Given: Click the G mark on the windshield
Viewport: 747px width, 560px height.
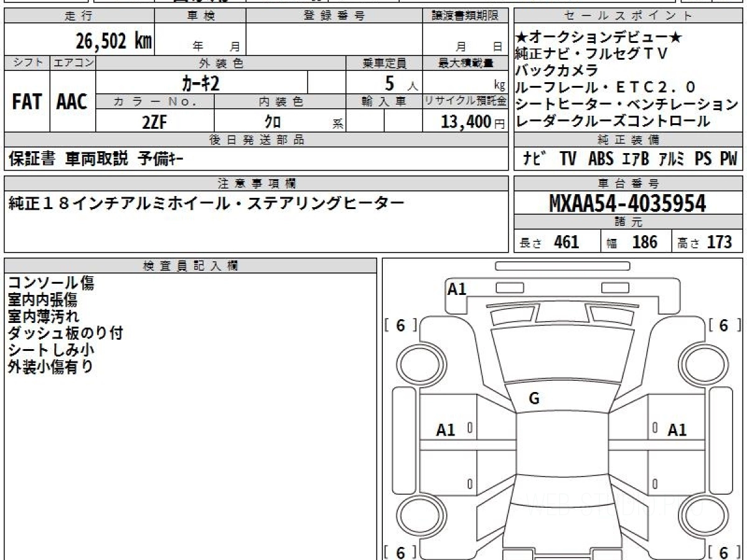Looking at the screenshot, I should [x=533, y=399].
